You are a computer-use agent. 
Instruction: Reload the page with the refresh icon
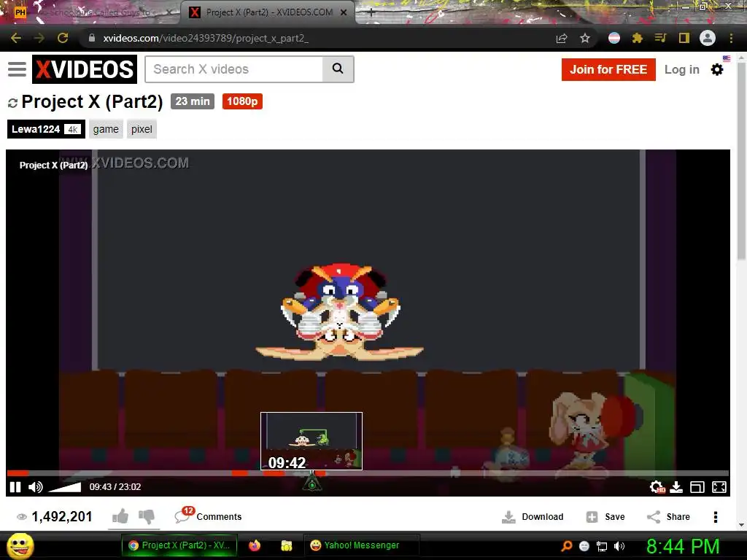(x=63, y=38)
